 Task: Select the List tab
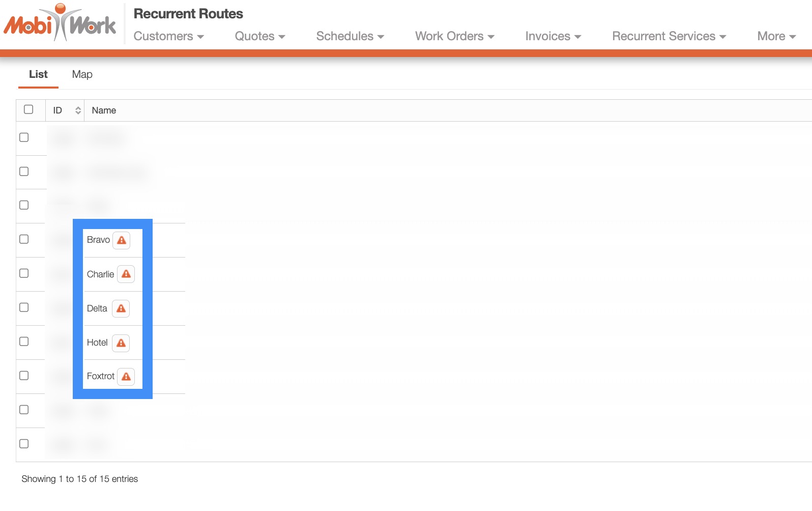click(38, 74)
